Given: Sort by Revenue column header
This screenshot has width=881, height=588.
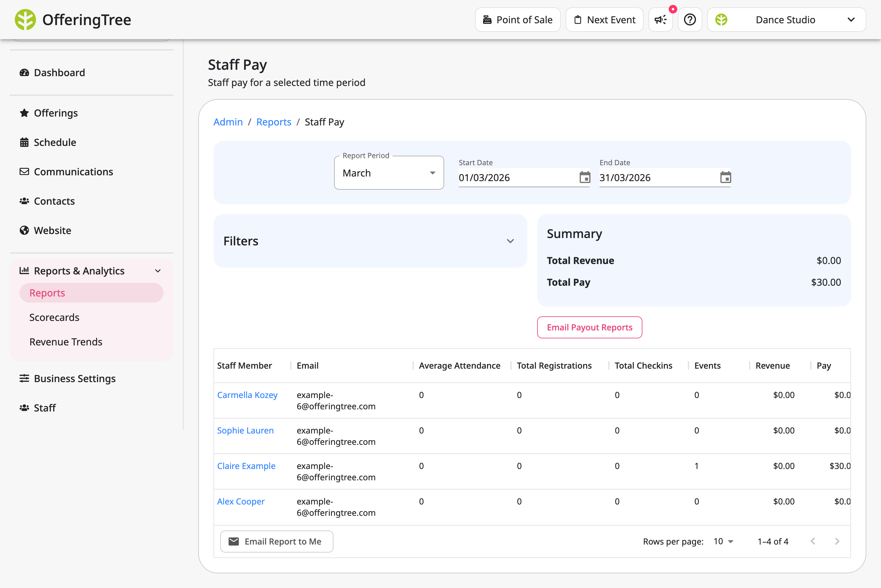Looking at the screenshot, I should pos(772,365).
